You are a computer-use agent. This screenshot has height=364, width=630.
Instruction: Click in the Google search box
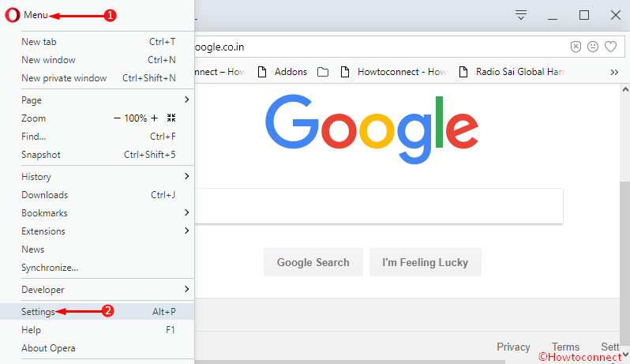pos(379,206)
